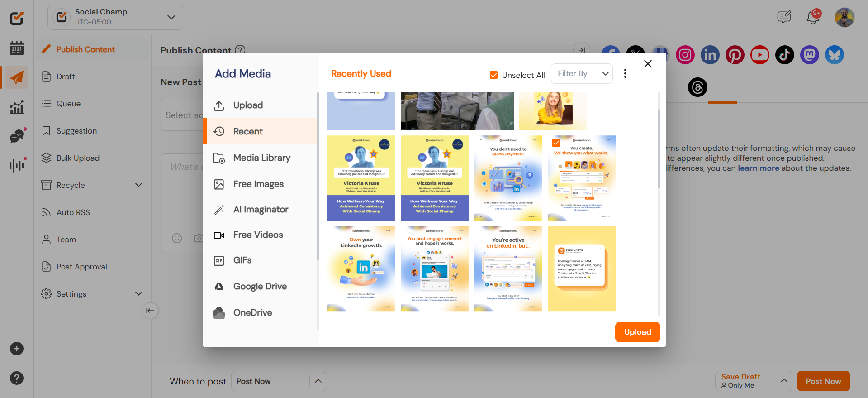
Task: Open Media Library source
Action: [260, 158]
